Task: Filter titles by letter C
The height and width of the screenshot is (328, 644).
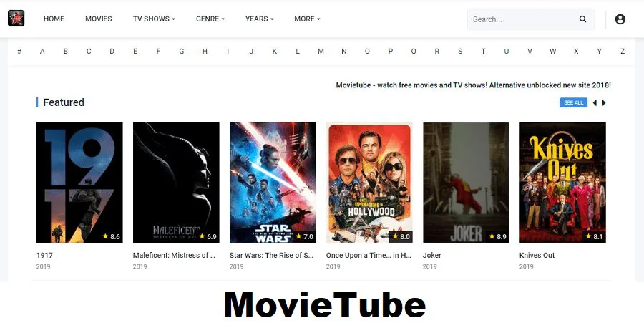Action: point(89,52)
